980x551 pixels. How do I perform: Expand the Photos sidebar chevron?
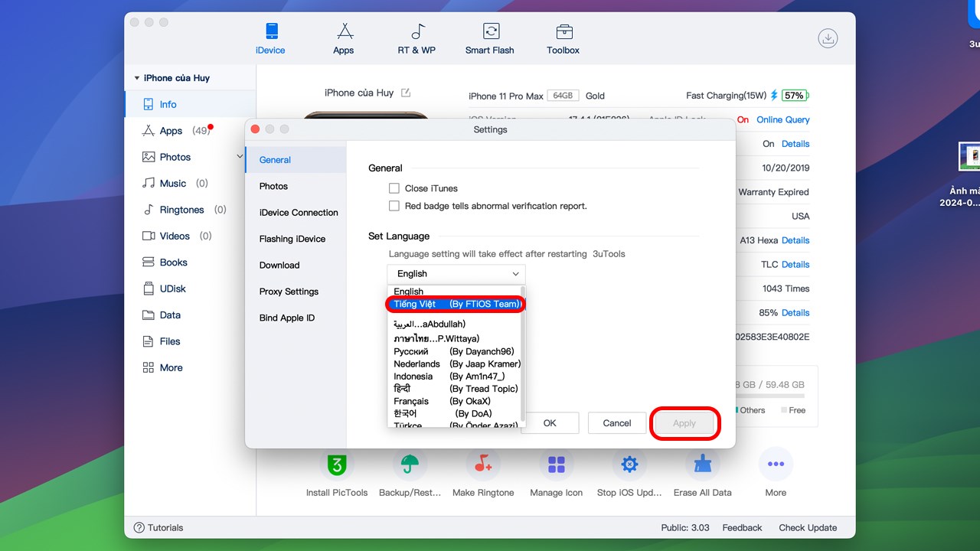tap(240, 157)
